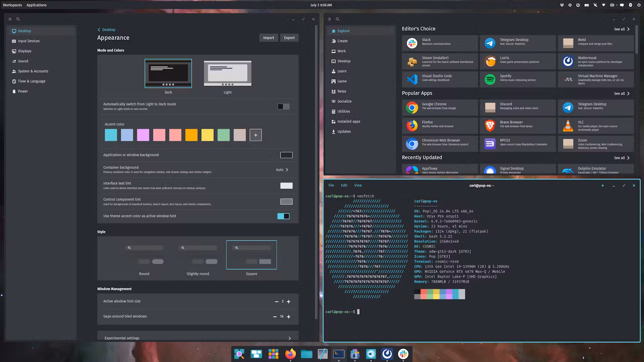See all Popular Apps

[x=622, y=93]
